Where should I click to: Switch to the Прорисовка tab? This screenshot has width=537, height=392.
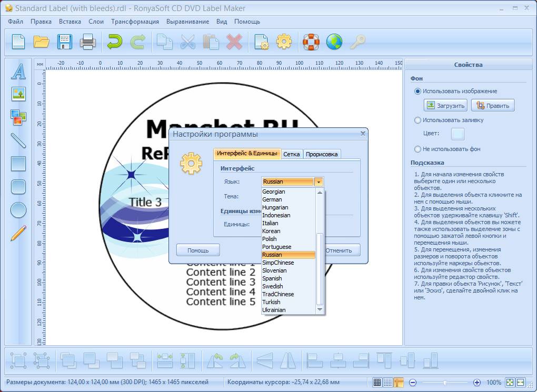tap(322, 154)
